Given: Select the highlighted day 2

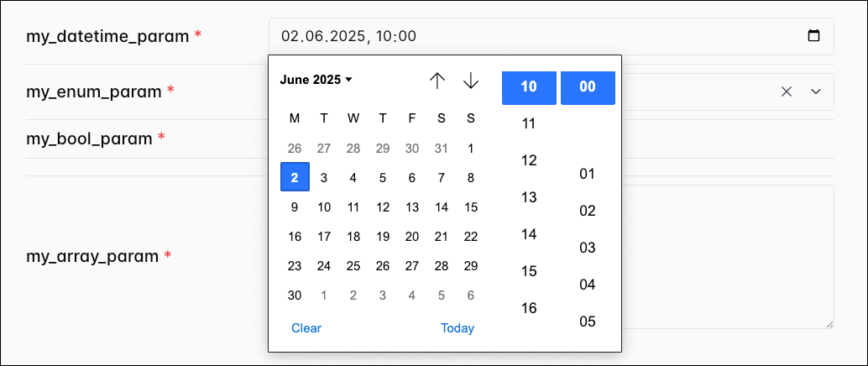Looking at the screenshot, I should tap(295, 177).
